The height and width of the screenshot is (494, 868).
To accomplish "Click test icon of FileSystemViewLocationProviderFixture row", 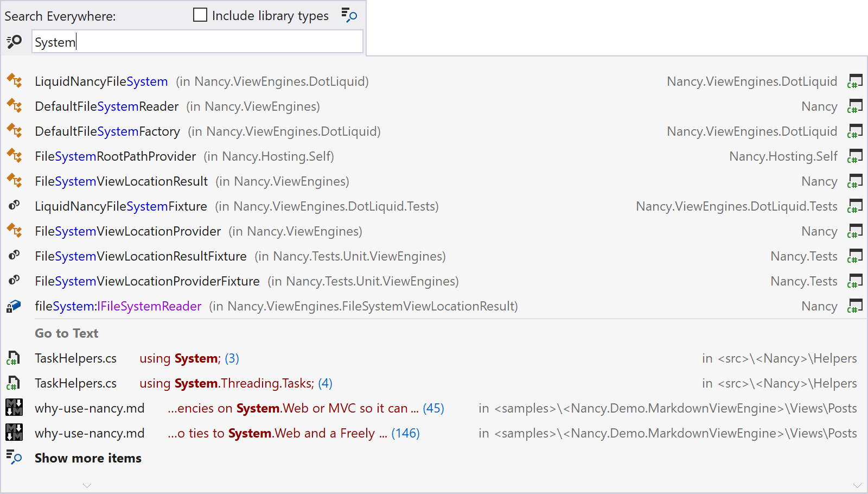I will 14,281.
